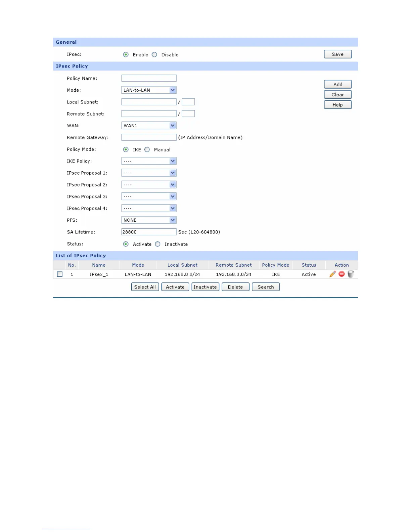Open the PFS dropdown showing NONE
This screenshot has height=532, width=411.
pyautogui.click(x=149, y=220)
